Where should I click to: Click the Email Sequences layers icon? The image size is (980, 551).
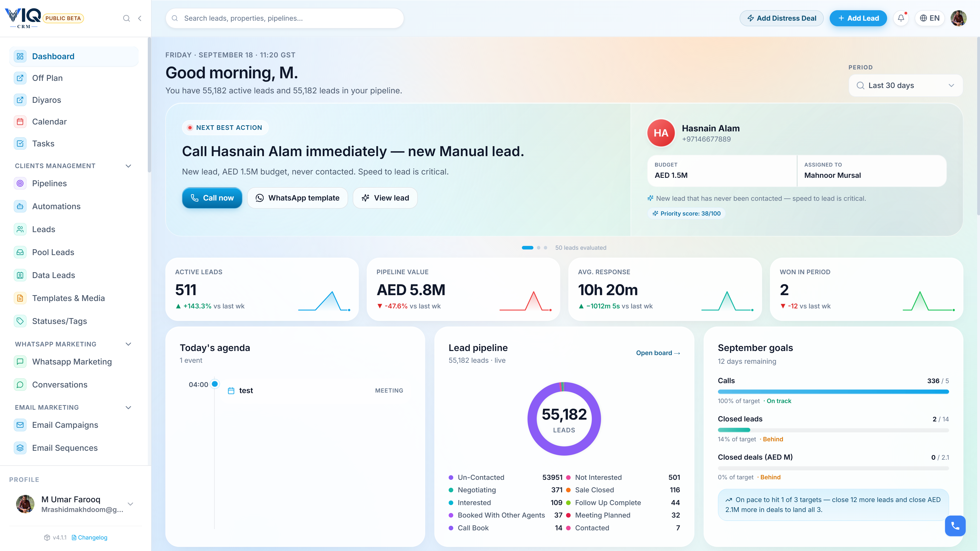[x=20, y=448]
